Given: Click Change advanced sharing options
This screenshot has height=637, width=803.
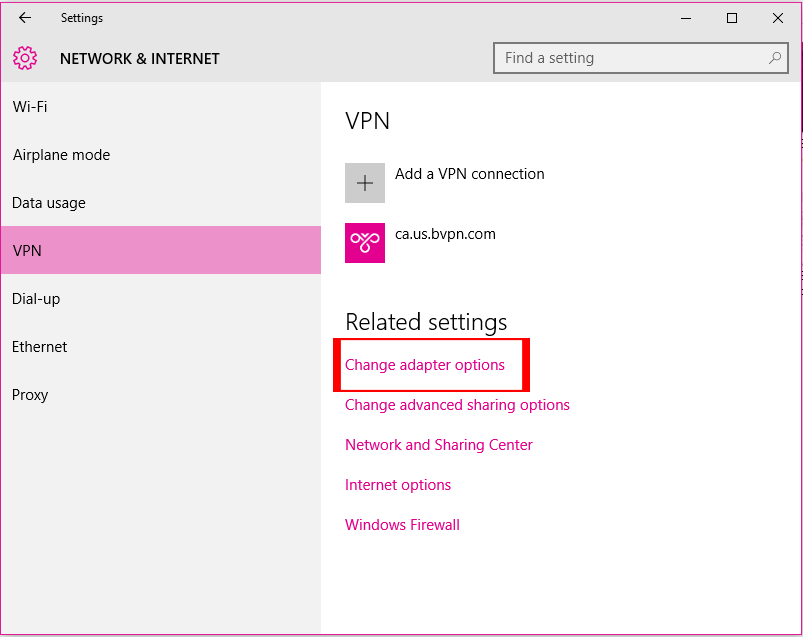Looking at the screenshot, I should 457,405.
